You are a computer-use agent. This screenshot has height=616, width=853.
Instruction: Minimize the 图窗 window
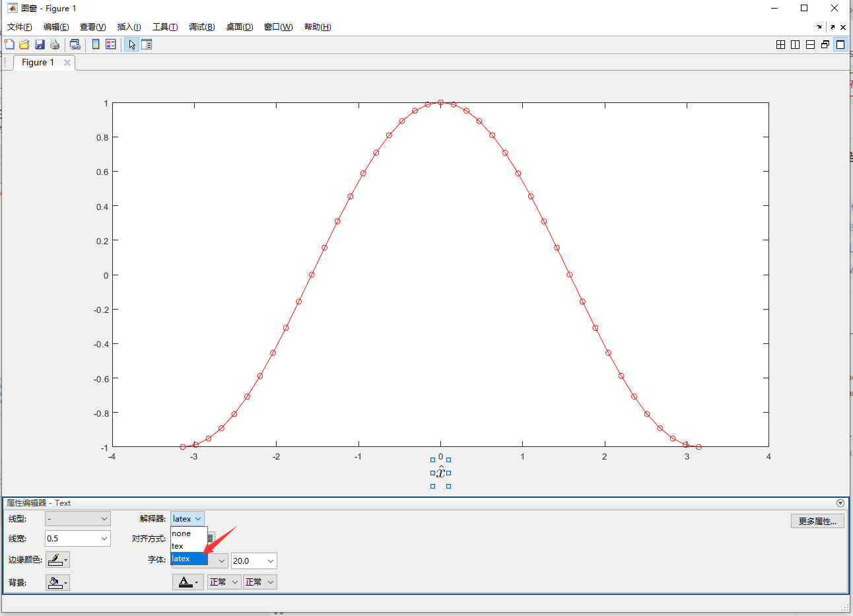coord(774,9)
